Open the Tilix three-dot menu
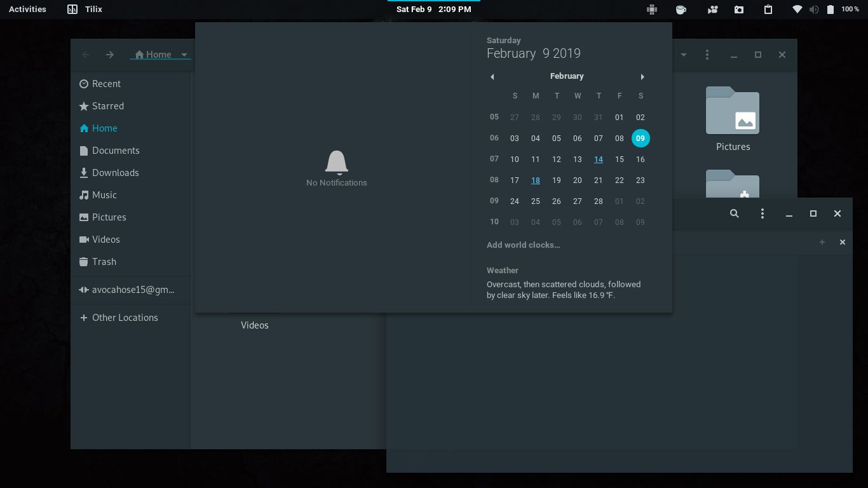 tap(763, 213)
